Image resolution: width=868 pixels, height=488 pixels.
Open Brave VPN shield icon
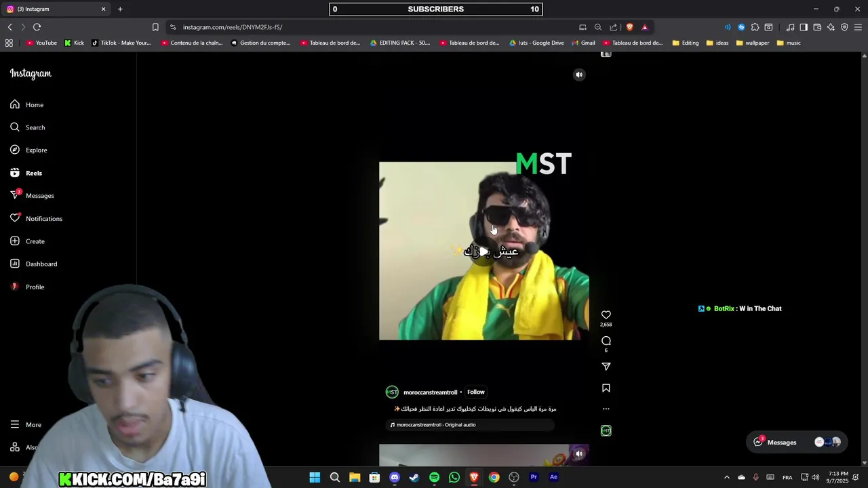[844, 27]
